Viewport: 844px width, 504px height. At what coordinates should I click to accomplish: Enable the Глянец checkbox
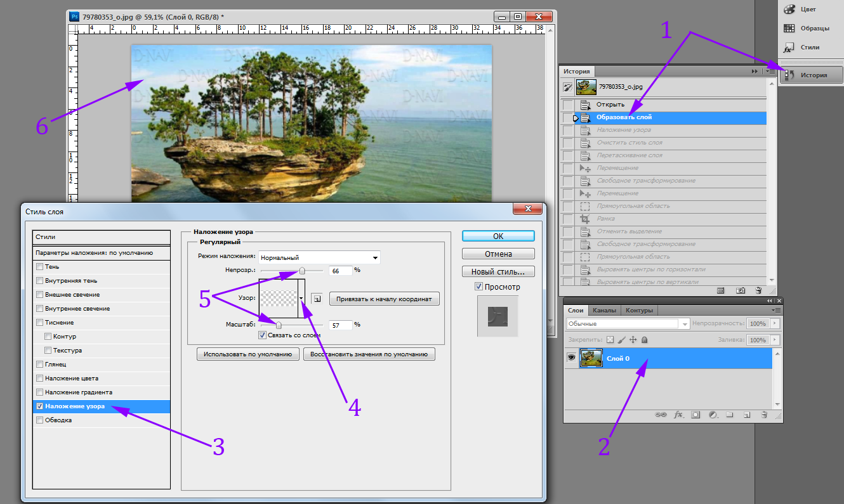[x=40, y=364]
